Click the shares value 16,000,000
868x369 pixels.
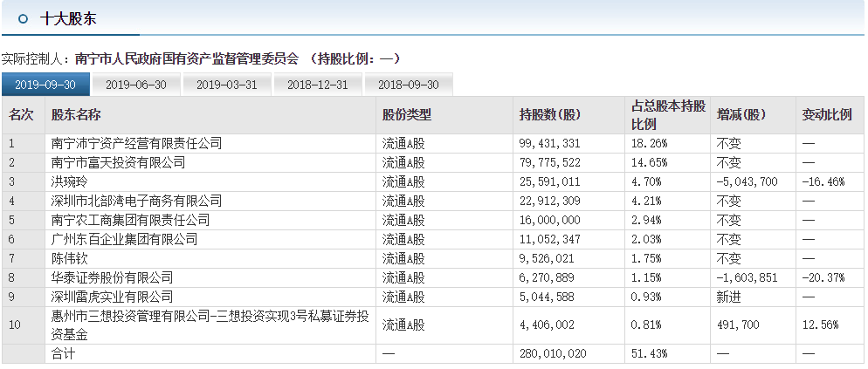[x=549, y=220]
